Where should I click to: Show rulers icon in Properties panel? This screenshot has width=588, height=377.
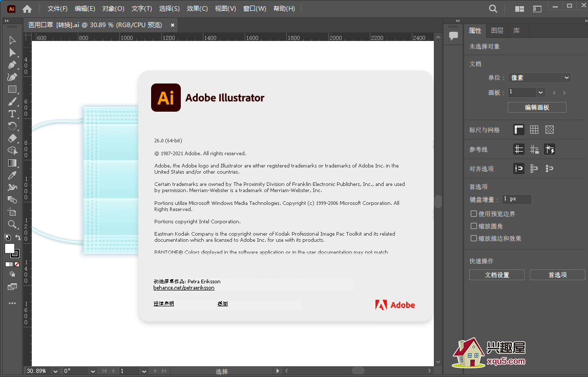pos(519,130)
